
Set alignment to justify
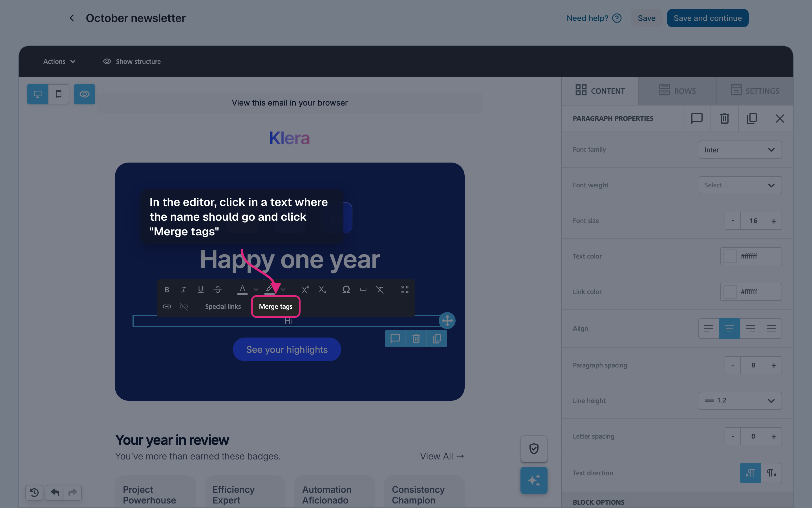point(771,328)
